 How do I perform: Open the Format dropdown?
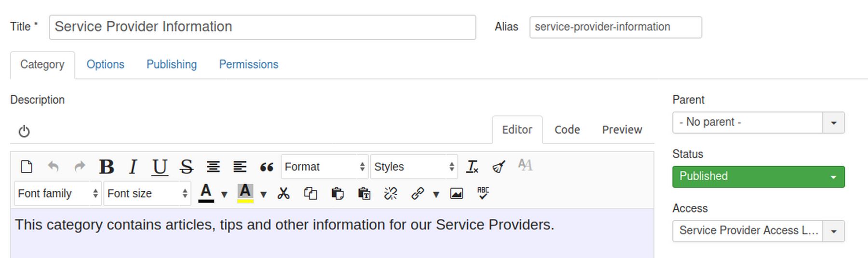[324, 167]
